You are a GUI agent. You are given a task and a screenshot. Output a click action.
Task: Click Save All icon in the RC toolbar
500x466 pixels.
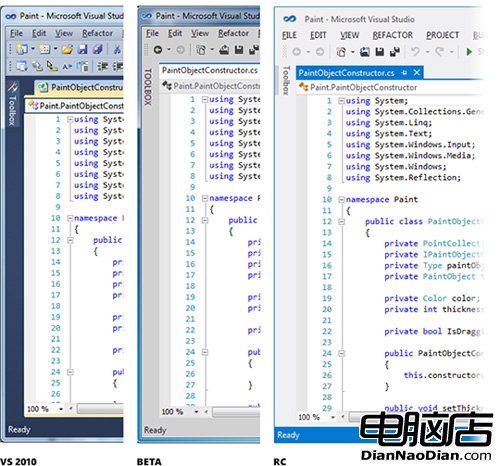395,52
